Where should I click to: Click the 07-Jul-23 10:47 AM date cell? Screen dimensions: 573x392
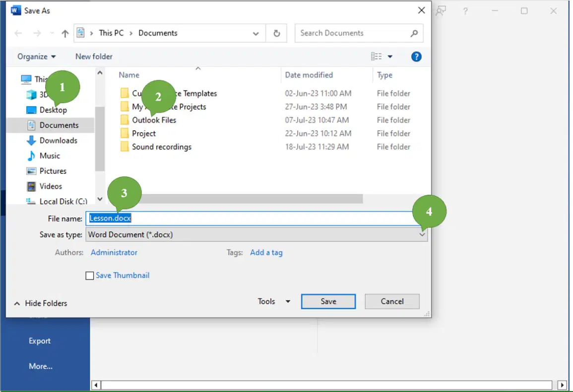pyautogui.click(x=317, y=120)
